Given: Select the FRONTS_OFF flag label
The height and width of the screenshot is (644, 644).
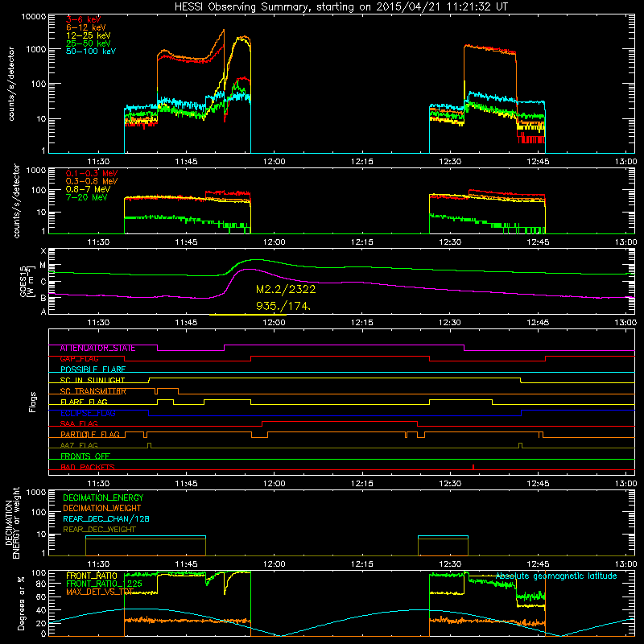Looking at the screenshot, I should click(x=85, y=456).
